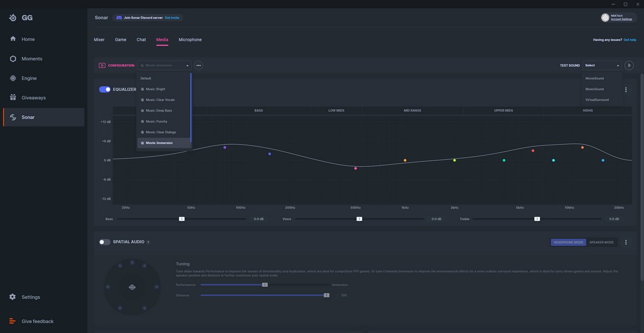Viewport: 644px width, 333px height.
Task: Click the right-side virtual speaker
Action: (x=156, y=287)
